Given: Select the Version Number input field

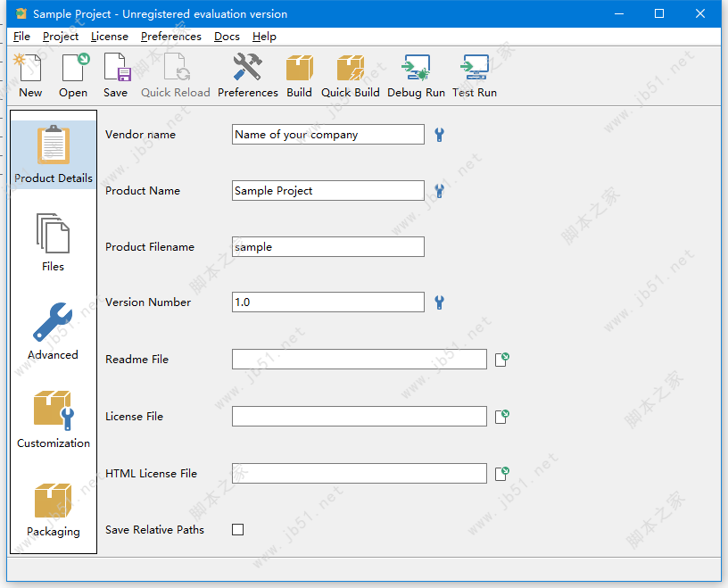Looking at the screenshot, I should (x=328, y=302).
